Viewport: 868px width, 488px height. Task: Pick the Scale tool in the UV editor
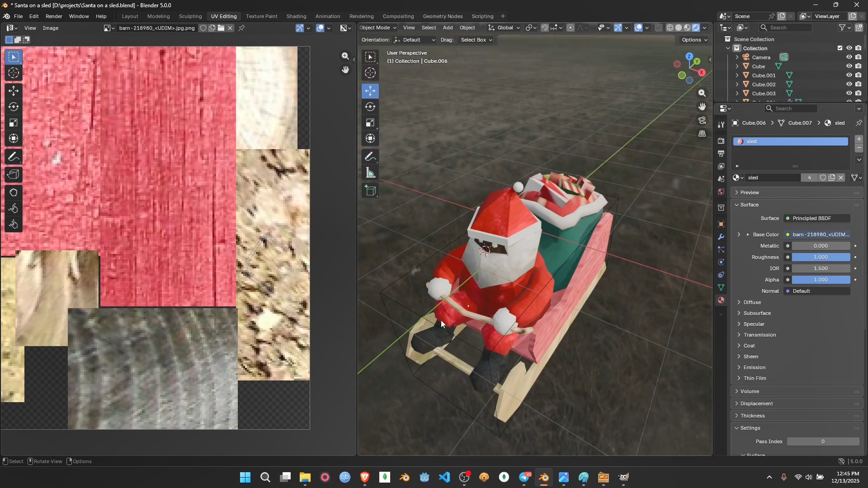coord(14,123)
